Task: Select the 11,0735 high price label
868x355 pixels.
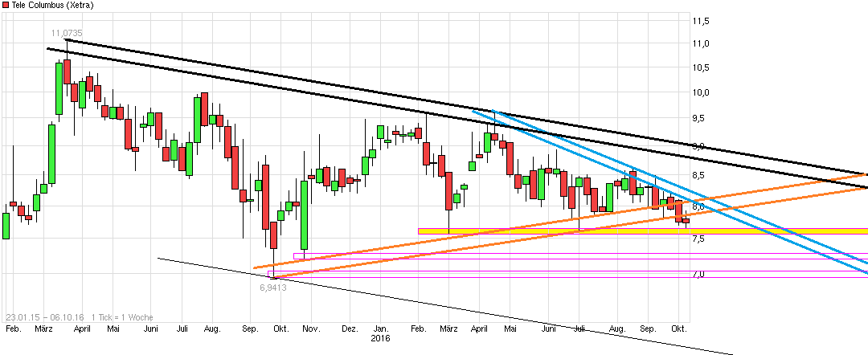Action: 68,33
